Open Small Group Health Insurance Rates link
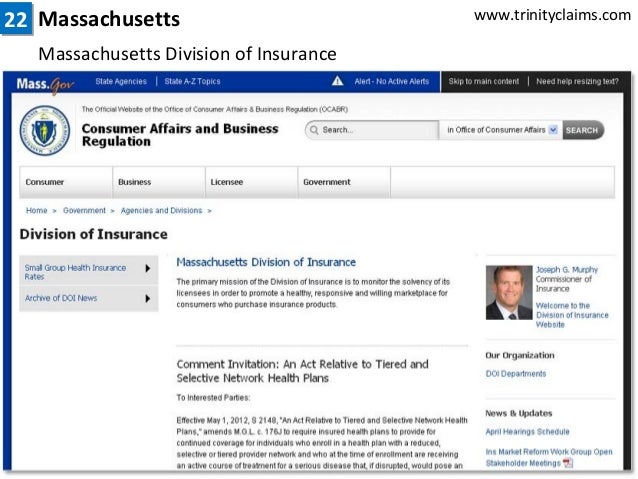Screen dimensions: 638x479 coord(75,272)
